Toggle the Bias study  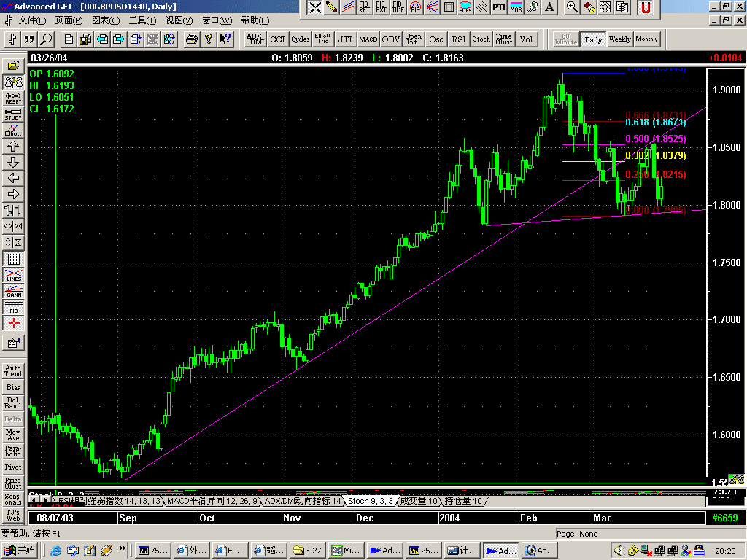(x=13, y=387)
